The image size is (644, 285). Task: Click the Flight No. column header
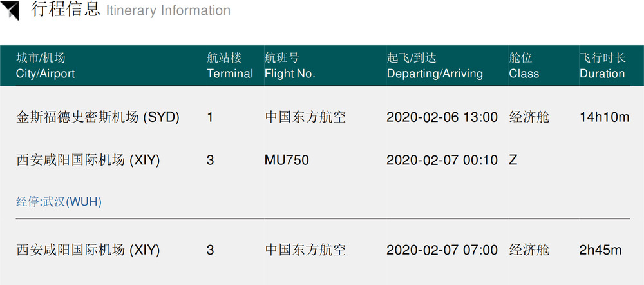(290, 66)
